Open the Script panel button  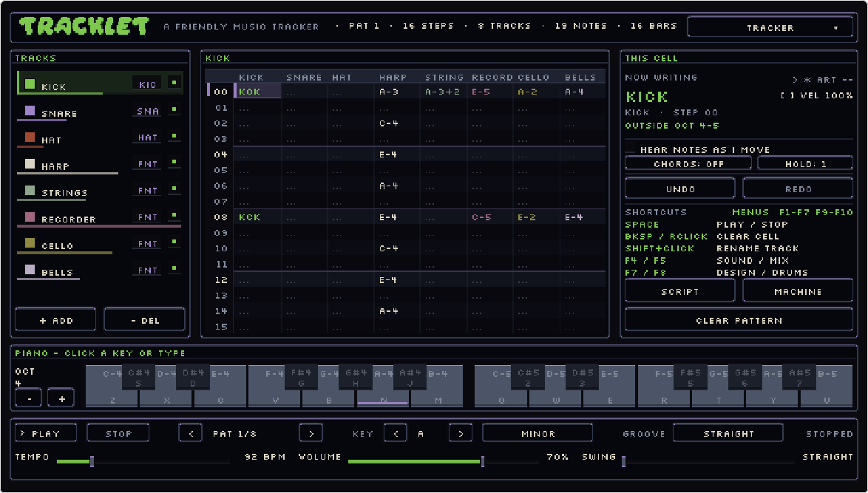click(679, 291)
